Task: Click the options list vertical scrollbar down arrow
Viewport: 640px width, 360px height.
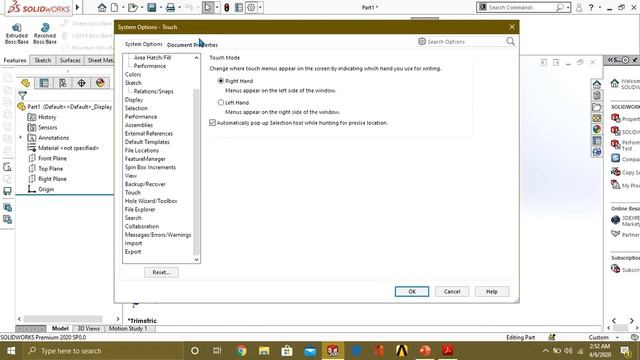Action: [x=196, y=260]
